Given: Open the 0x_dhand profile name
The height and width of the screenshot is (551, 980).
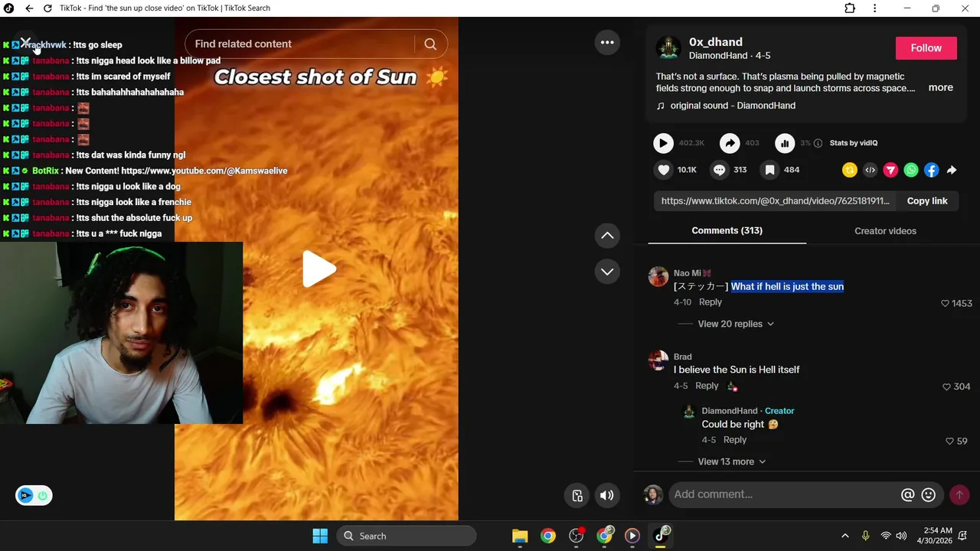Looking at the screenshot, I should coord(715,42).
